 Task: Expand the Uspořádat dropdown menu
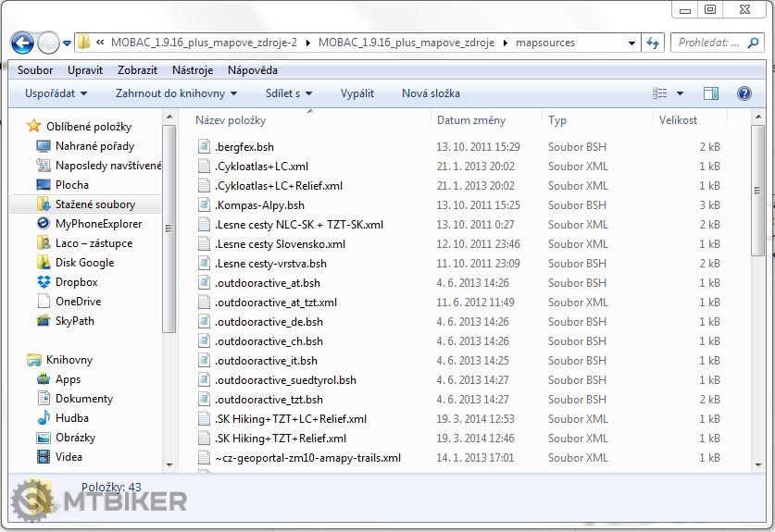(56, 93)
